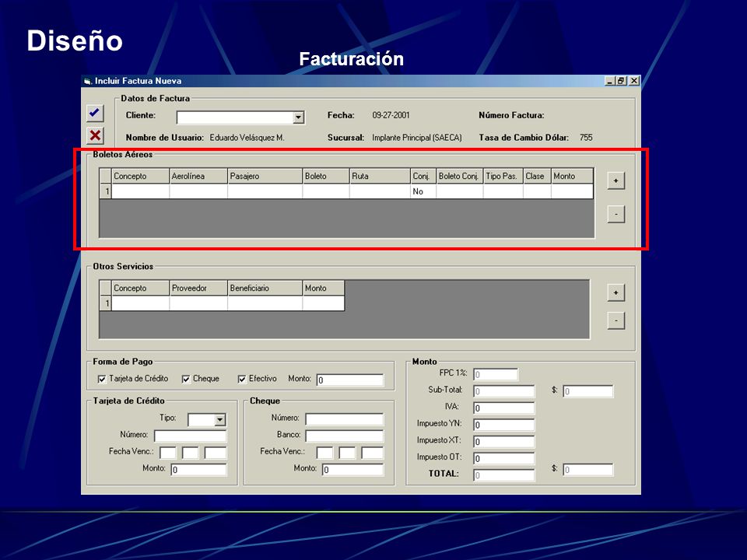This screenshot has height=560, width=747.
Task: Click the window title bar app icon
Action: (87, 82)
